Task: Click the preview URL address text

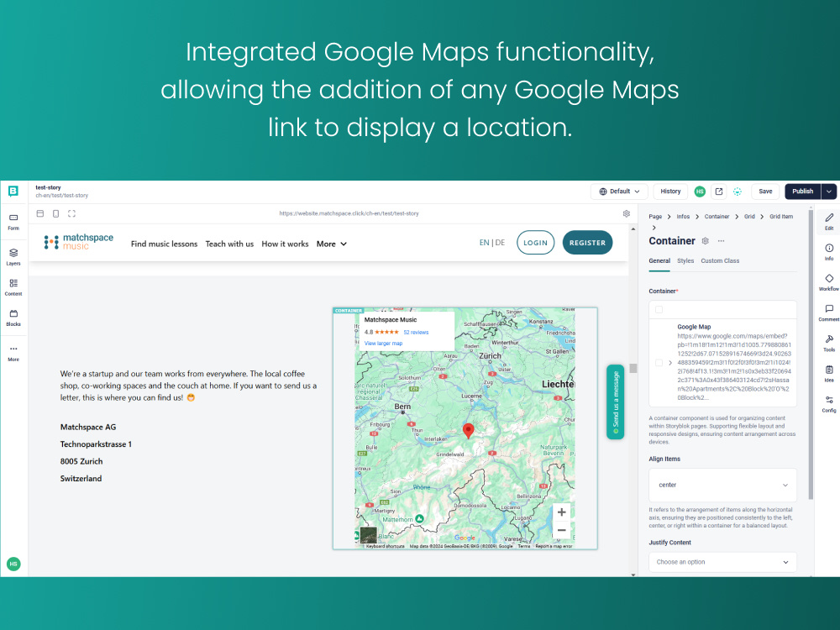Action: 349,213
